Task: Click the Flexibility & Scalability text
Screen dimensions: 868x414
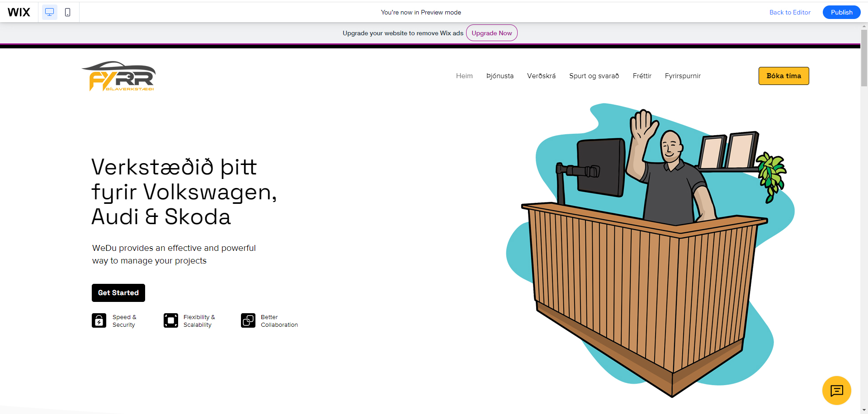Action: click(199, 321)
